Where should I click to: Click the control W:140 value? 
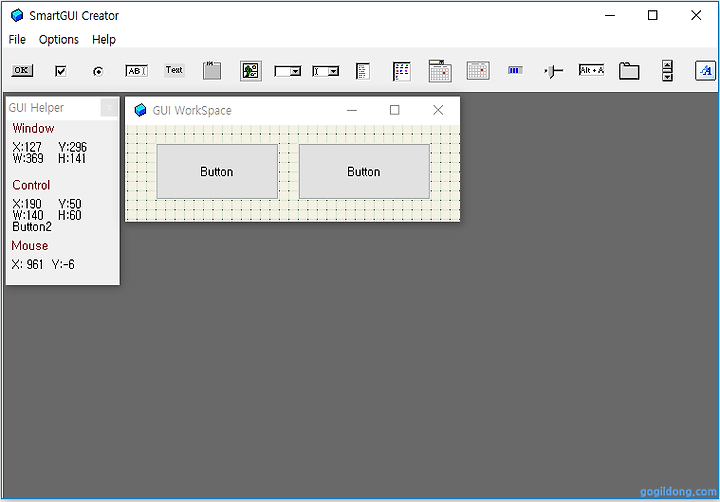(x=28, y=215)
